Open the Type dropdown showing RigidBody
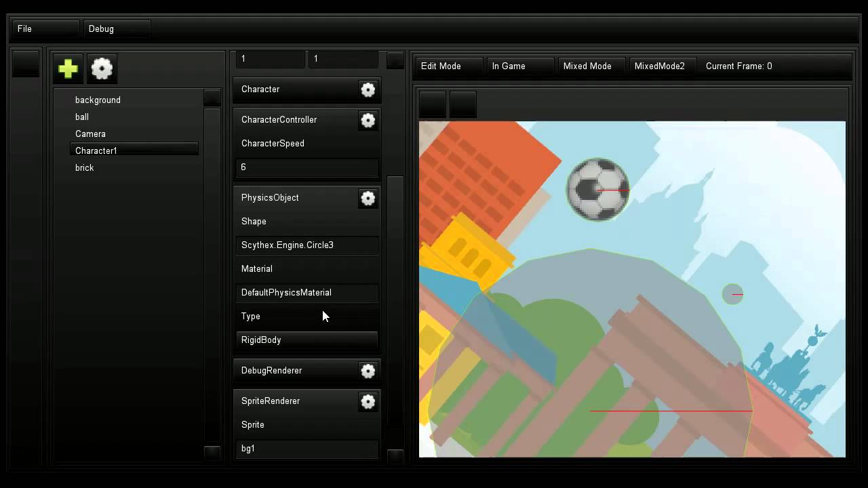 click(x=307, y=340)
